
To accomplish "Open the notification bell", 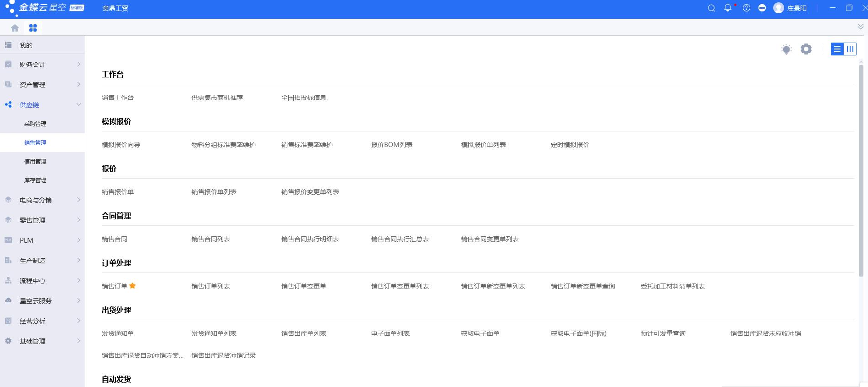I will pos(728,8).
